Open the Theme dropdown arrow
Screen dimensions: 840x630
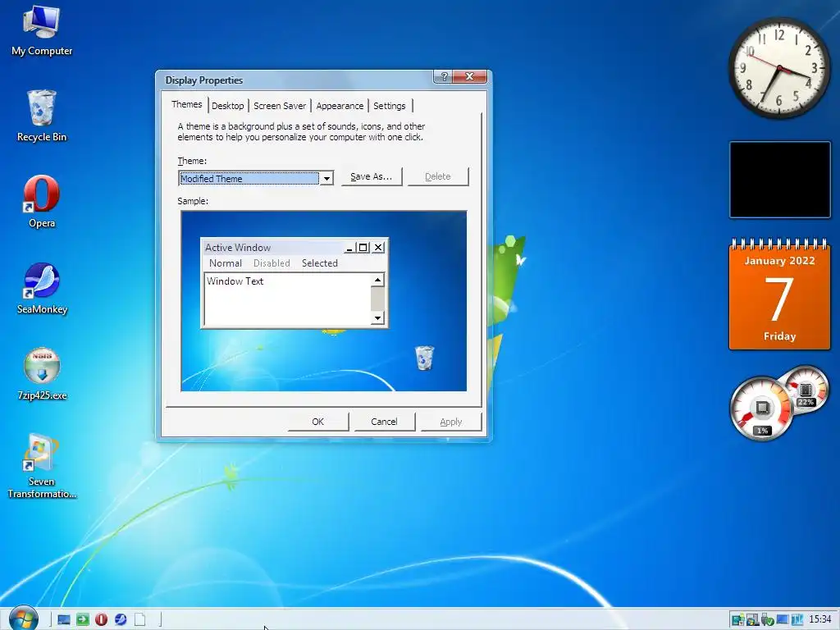coord(326,178)
